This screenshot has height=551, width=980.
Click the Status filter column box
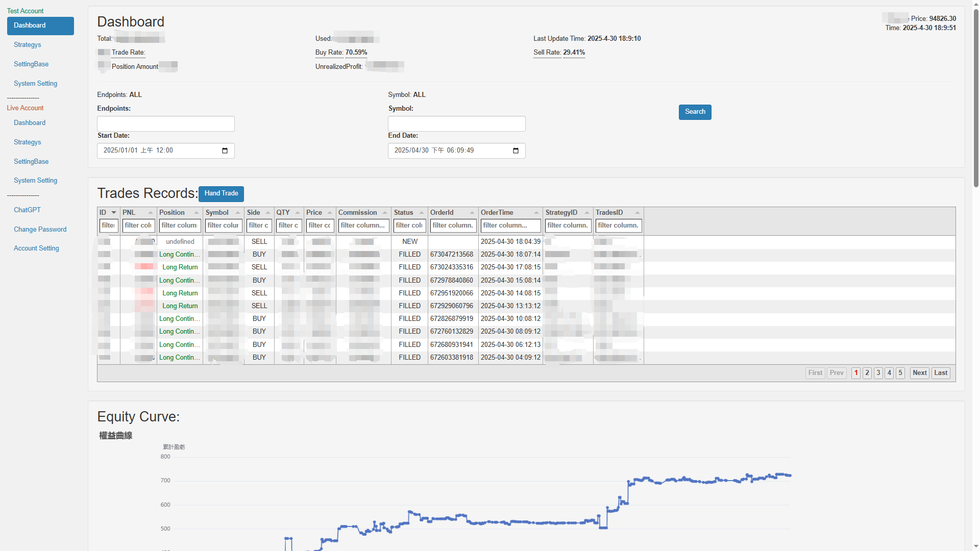pyautogui.click(x=409, y=226)
